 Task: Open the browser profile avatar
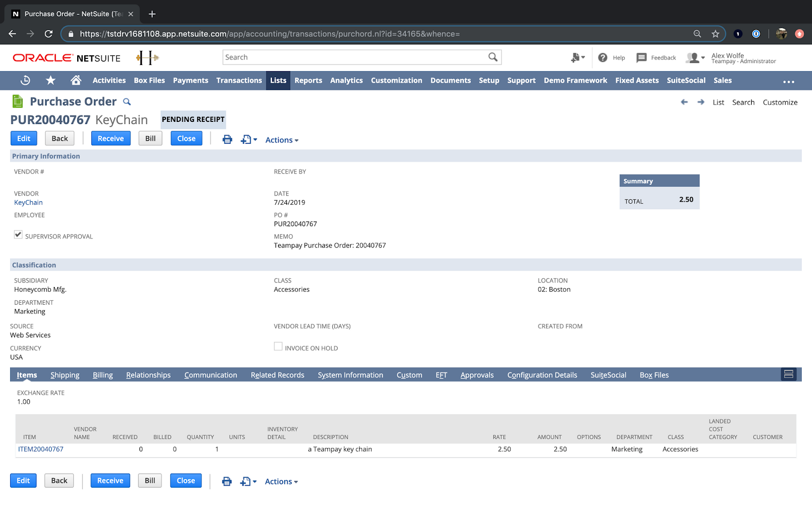tap(782, 34)
